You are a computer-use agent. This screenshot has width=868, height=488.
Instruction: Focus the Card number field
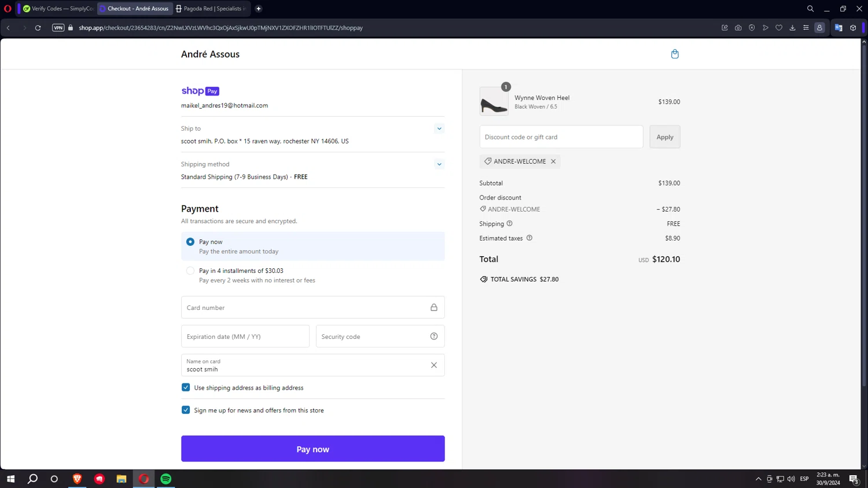(x=313, y=308)
